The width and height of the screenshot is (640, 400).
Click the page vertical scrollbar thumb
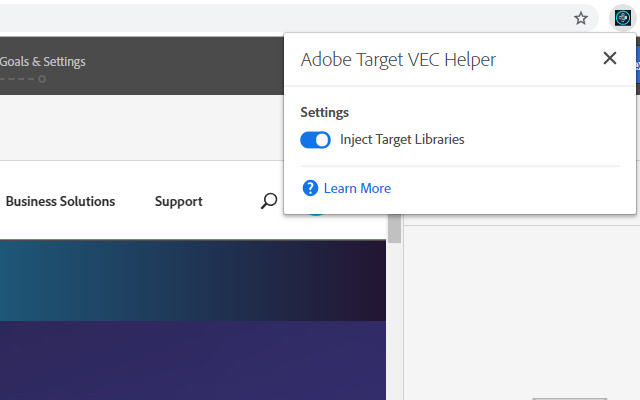[394, 232]
